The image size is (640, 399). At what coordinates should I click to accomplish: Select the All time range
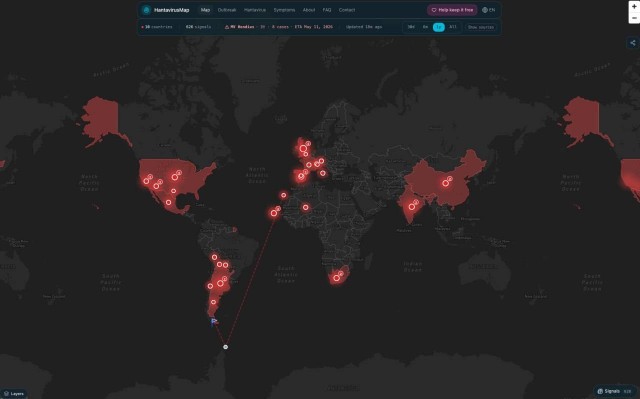pyautogui.click(x=453, y=27)
